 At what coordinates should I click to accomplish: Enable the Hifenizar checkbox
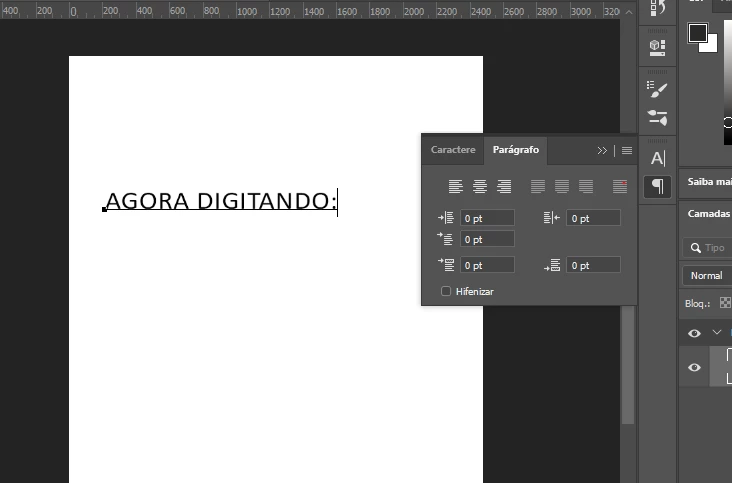click(446, 291)
